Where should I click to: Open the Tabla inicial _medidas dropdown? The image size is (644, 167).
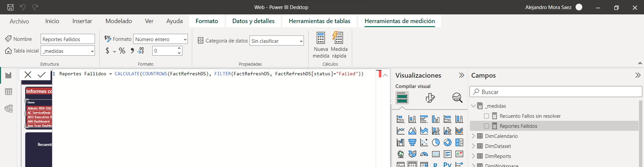pos(68,51)
